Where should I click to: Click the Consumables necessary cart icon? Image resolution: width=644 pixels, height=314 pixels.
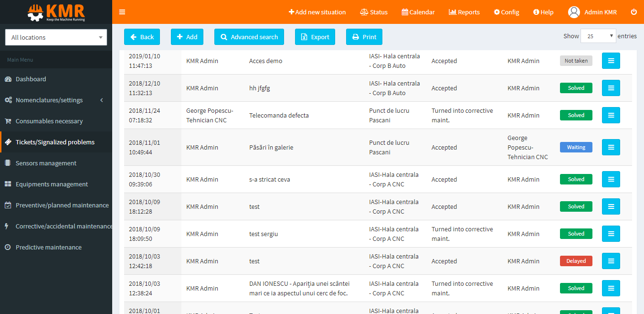(x=8, y=121)
